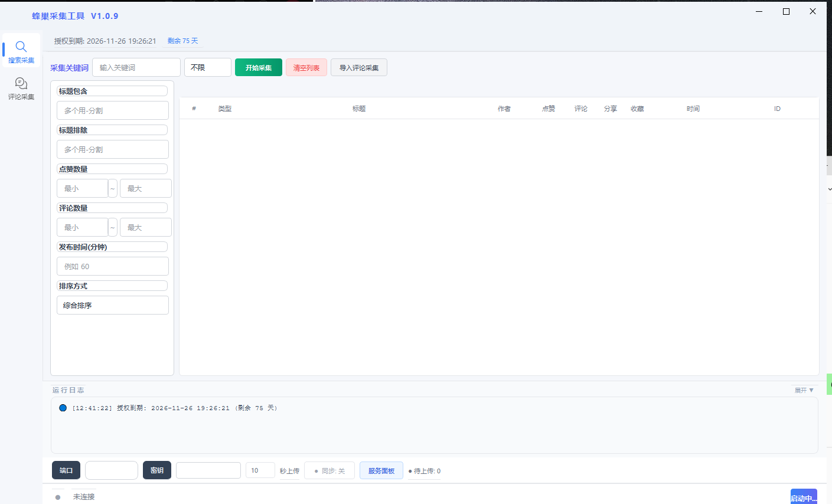Click the 未连接 connection status

(x=84, y=497)
